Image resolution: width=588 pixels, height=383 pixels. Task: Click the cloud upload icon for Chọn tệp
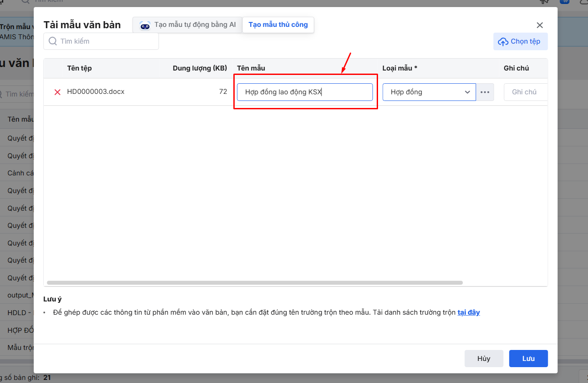[503, 41]
